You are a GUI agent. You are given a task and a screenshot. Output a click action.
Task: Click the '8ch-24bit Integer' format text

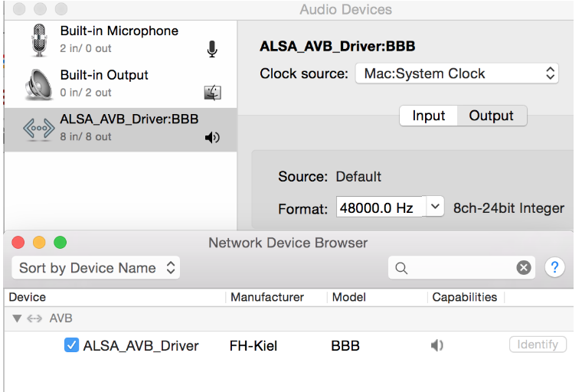click(x=508, y=208)
